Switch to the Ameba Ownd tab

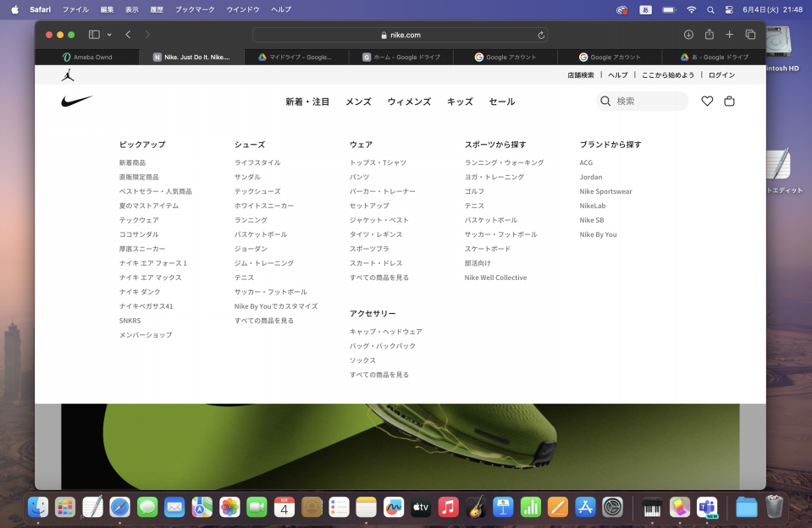pos(87,57)
